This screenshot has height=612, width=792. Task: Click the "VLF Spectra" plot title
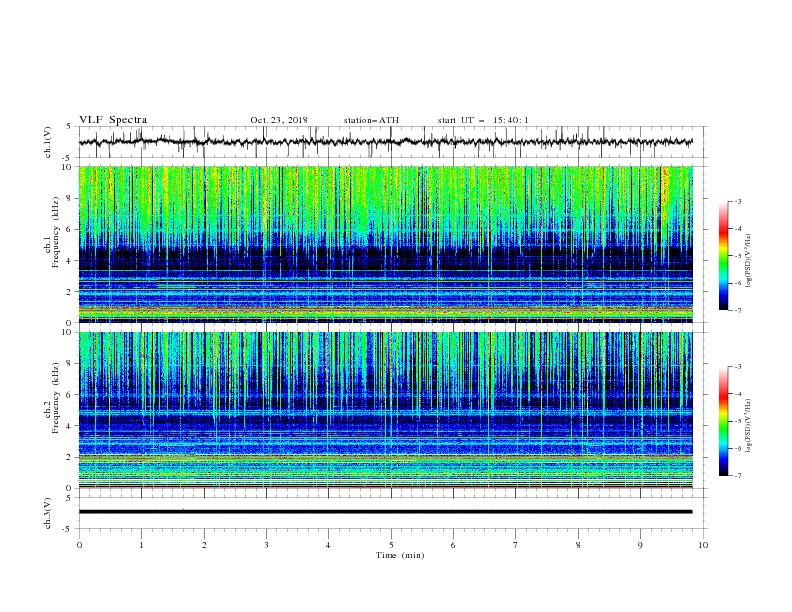pyautogui.click(x=113, y=120)
